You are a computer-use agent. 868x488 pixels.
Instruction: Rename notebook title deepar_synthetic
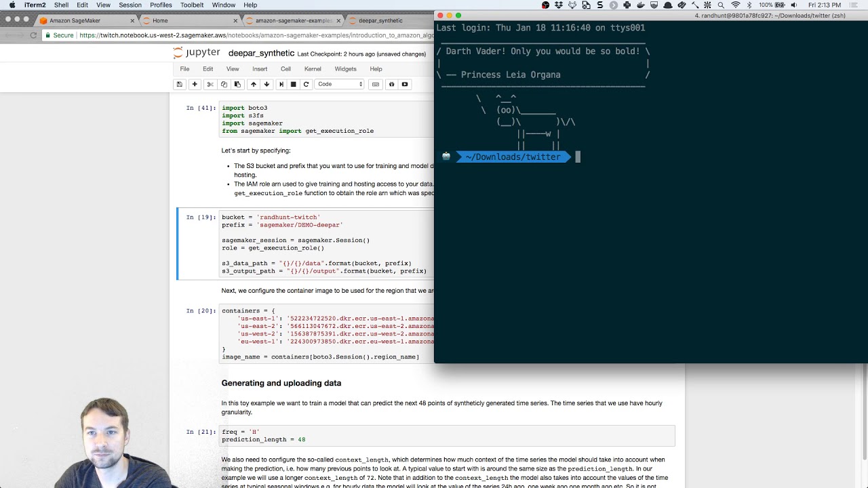(x=261, y=54)
